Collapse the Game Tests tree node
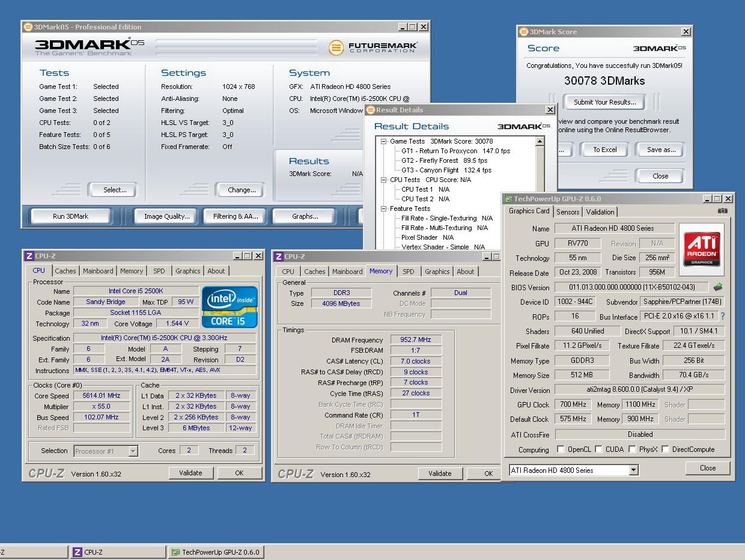Screen dimensions: 745x560 coord(383,141)
